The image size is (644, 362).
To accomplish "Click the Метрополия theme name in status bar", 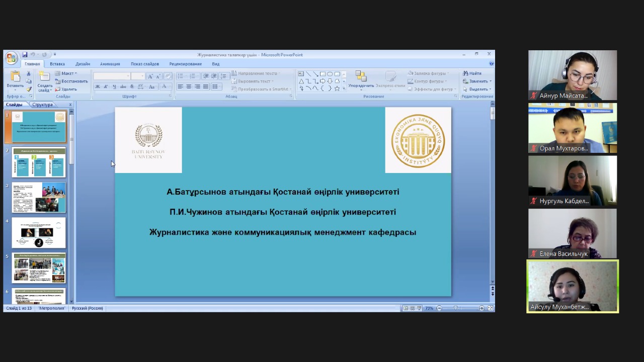I will click(x=52, y=308).
